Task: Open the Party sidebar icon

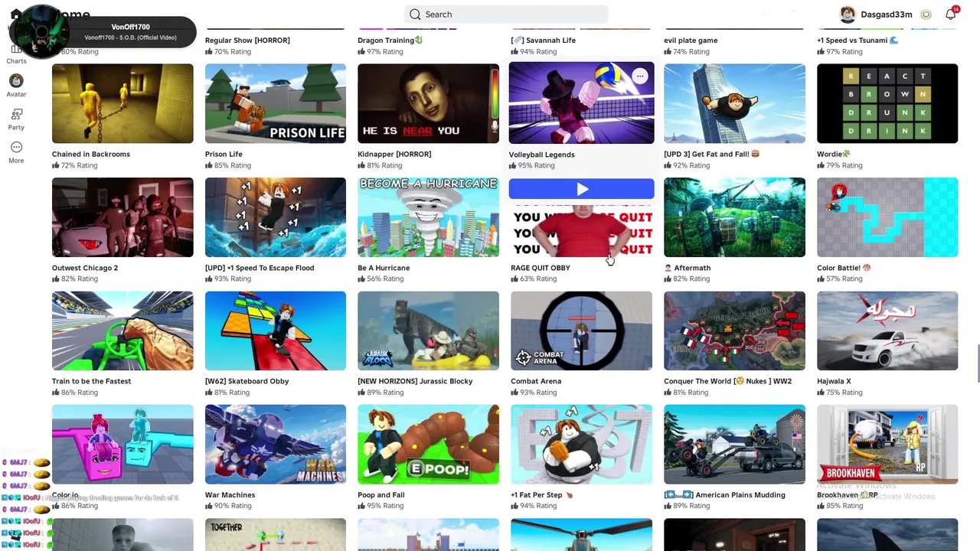Action: pyautogui.click(x=16, y=114)
